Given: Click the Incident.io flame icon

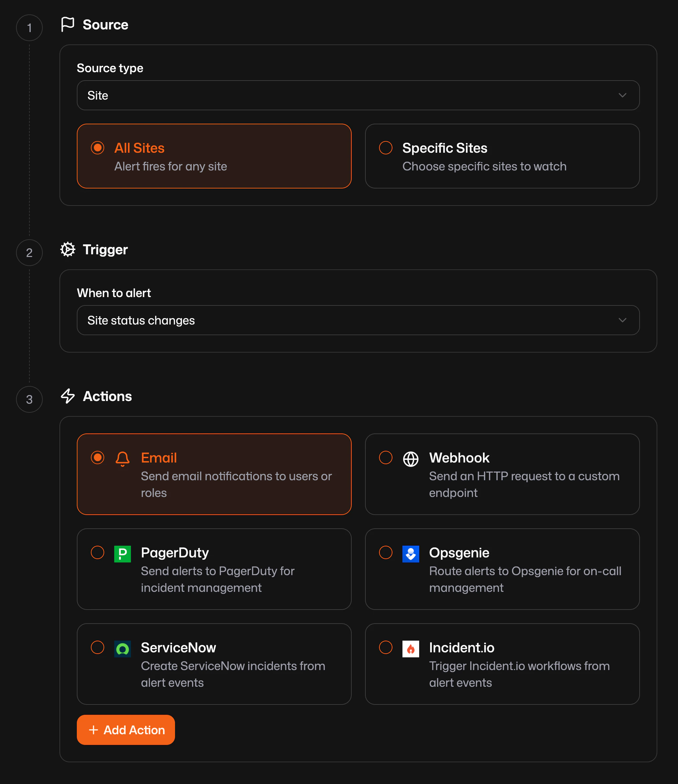Looking at the screenshot, I should tap(410, 648).
